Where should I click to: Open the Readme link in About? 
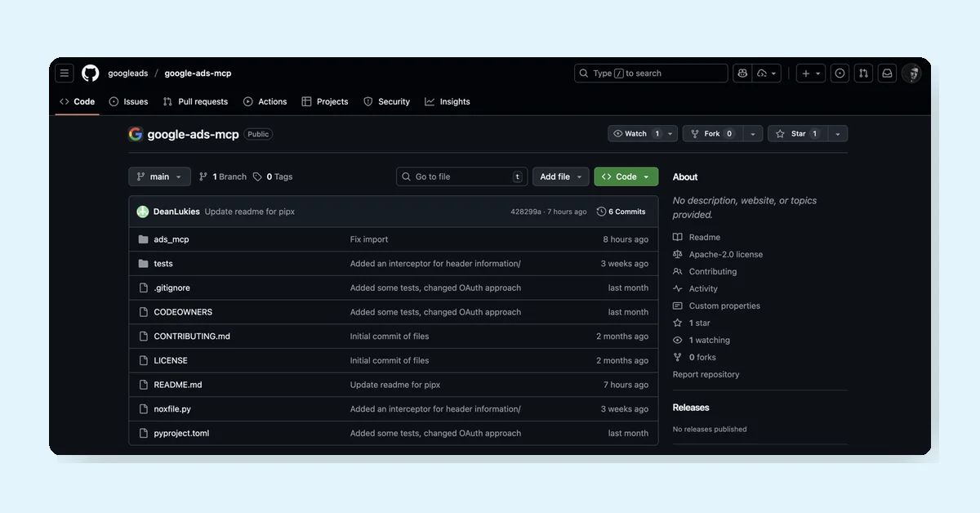click(x=697, y=238)
